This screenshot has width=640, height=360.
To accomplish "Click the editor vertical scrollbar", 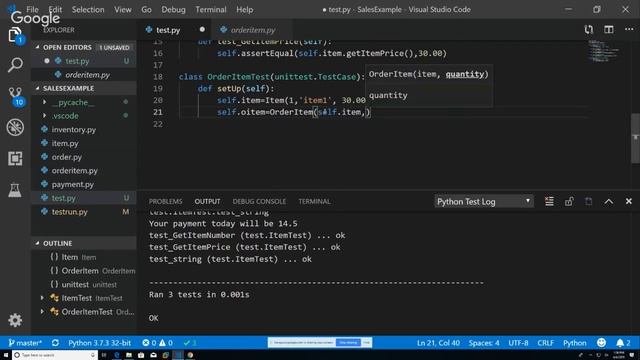I will click(x=636, y=138).
